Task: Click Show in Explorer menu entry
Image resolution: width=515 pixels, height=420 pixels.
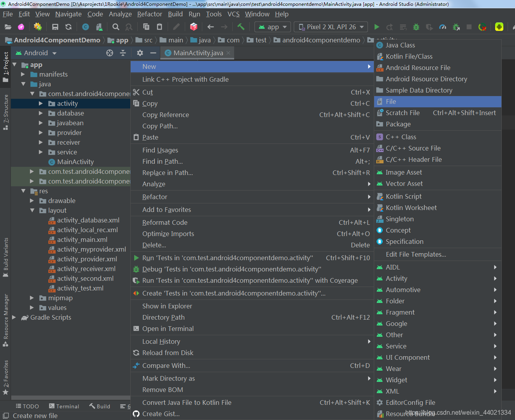Action: click(252, 306)
